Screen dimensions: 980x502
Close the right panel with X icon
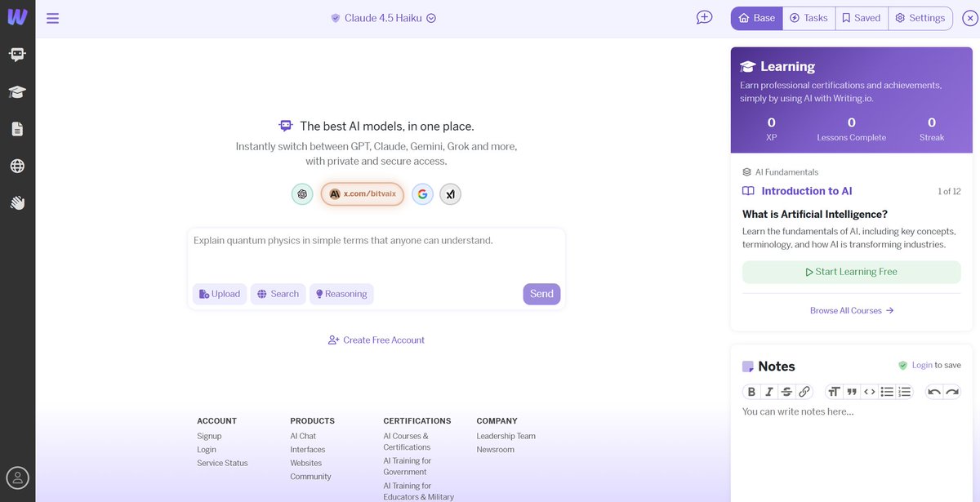pyautogui.click(x=969, y=18)
